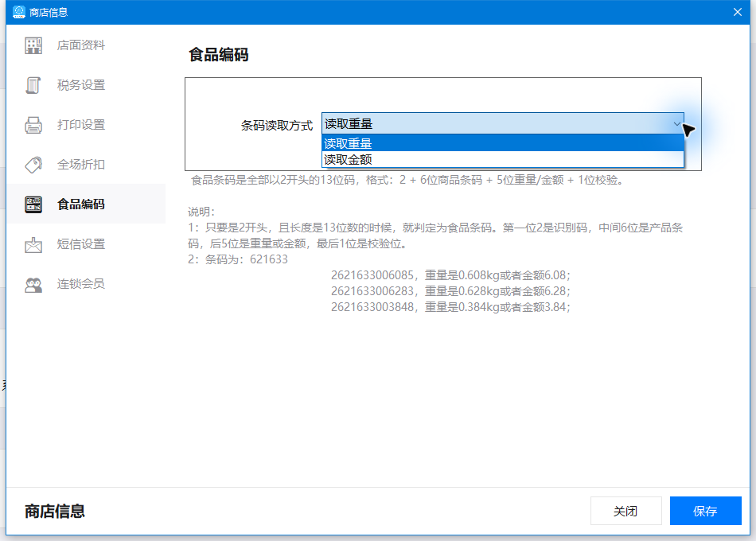Click the 食品编码 page heading
Image resolution: width=756 pixels, height=541 pixels.
[218, 54]
